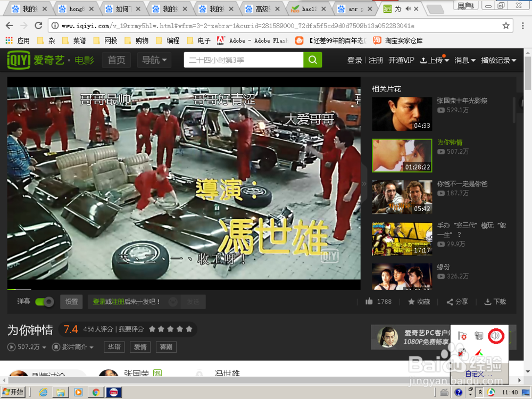Go back using the browser back arrow
532x399 pixels.
click(9, 26)
